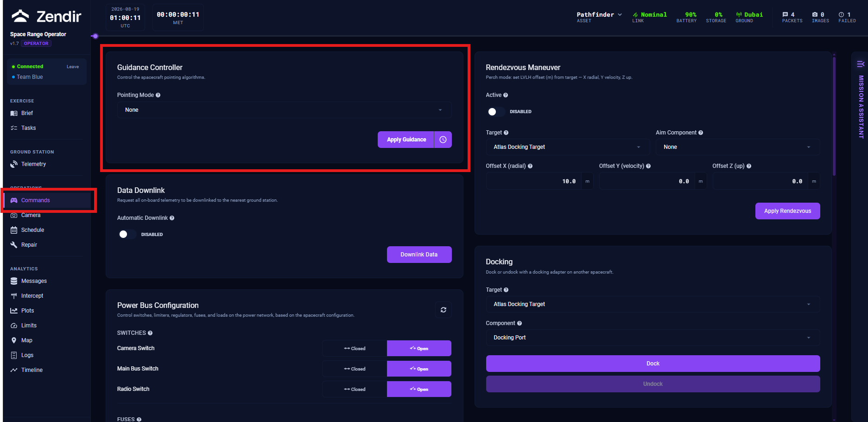Image resolution: width=868 pixels, height=422 pixels.
Task: Open the Aim Component dropdown
Action: point(738,147)
